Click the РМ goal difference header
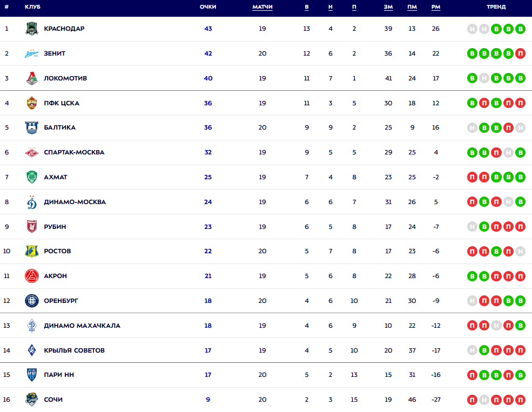Viewport: 532px width, 412px height. [436, 7]
